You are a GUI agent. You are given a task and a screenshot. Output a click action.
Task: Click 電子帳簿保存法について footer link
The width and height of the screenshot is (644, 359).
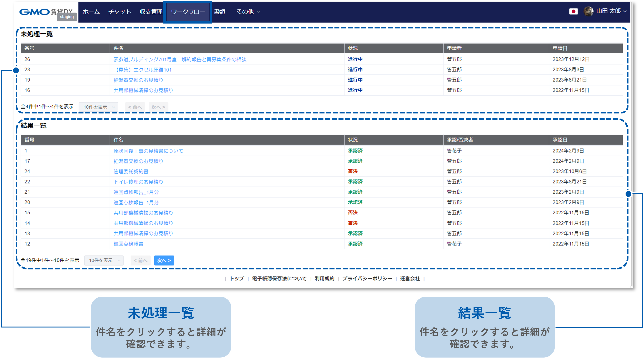click(x=279, y=279)
